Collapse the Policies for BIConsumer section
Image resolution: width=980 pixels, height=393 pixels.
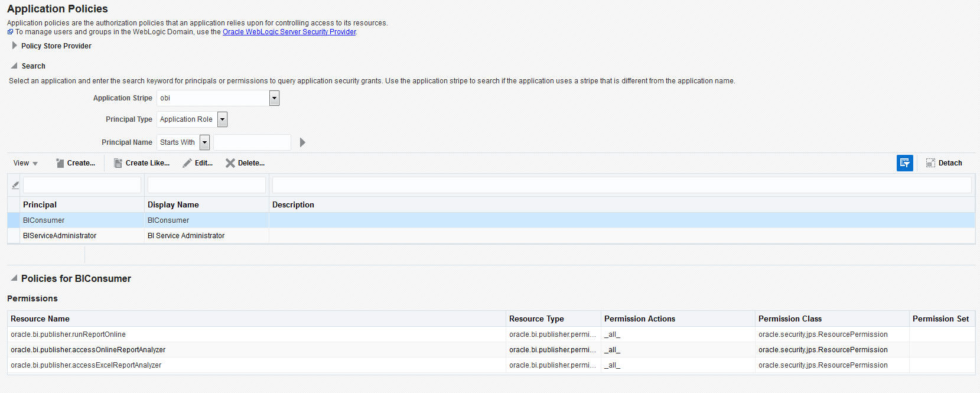pyautogui.click(x=14, y=278)
